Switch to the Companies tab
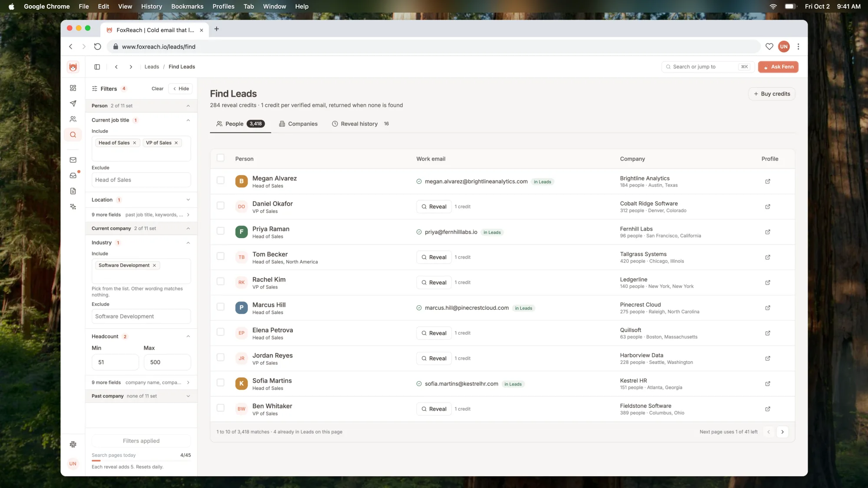 (298, 124)
